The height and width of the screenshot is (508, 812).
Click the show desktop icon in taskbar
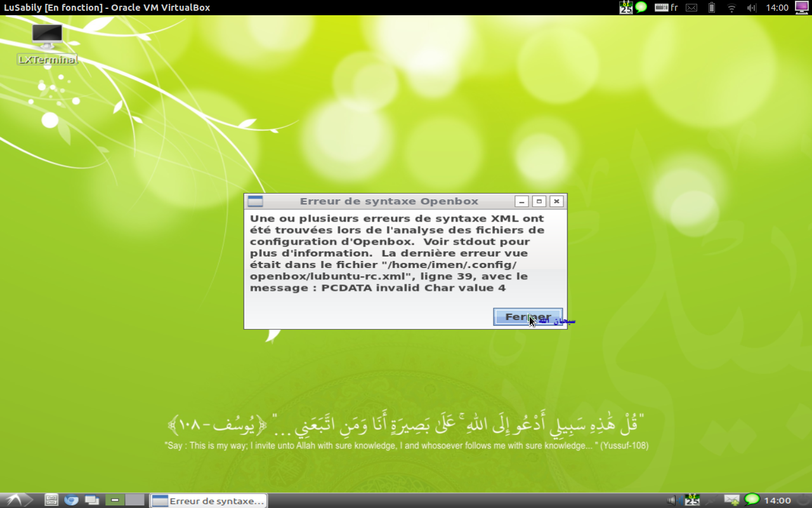pos(92,500)
